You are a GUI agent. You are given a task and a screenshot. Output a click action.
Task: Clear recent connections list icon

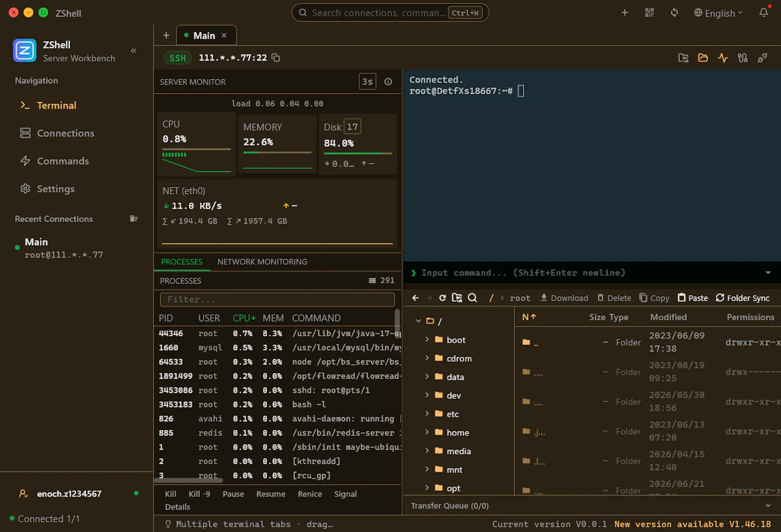[x=134, y=219]
